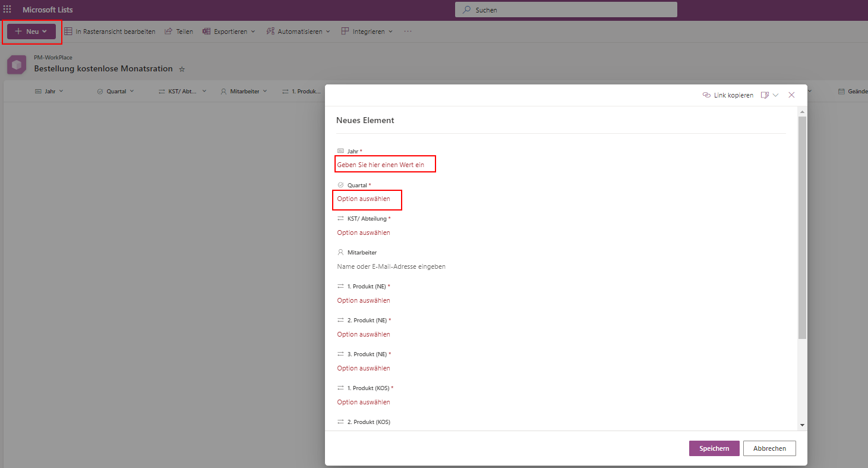Viewport: 868px width, 468px height.
Task: Click the Automatisieren flow icon
Action: coord(269,31)
